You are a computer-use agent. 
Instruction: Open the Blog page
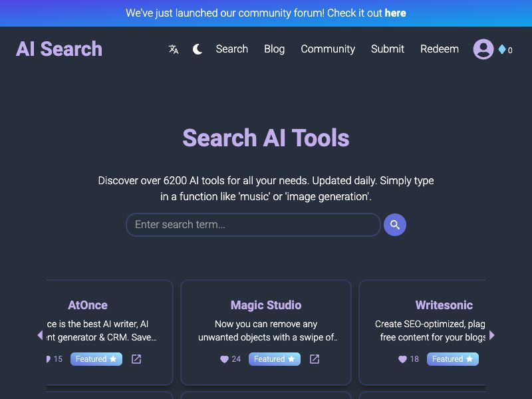coord(274,49)
